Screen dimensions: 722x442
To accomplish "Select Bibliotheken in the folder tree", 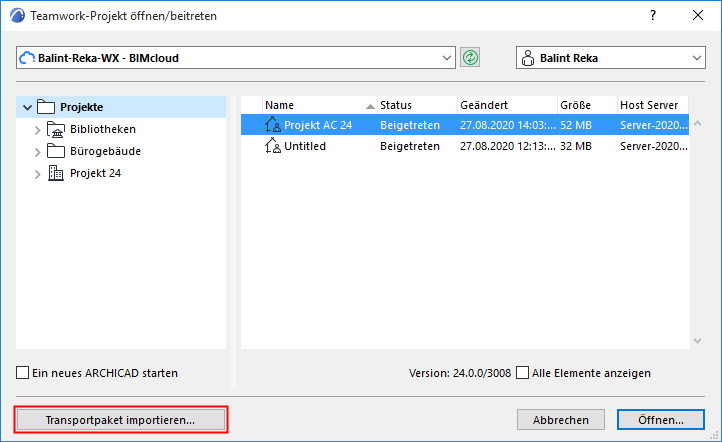I will point(103,129).
